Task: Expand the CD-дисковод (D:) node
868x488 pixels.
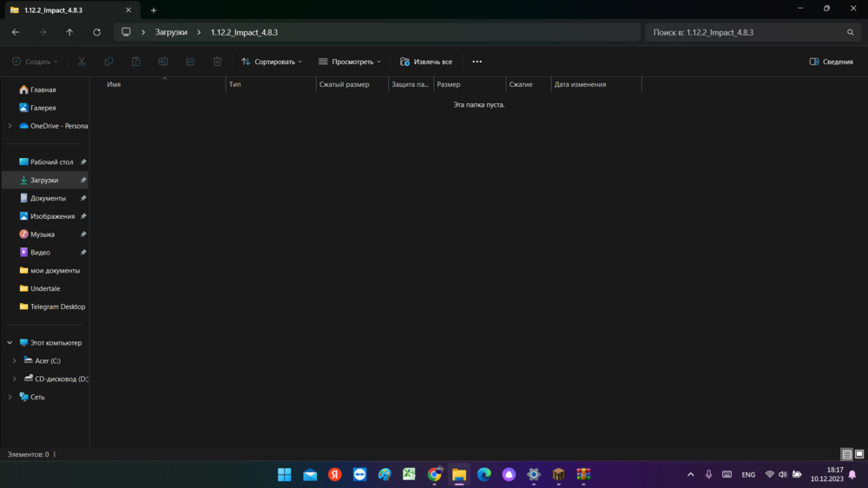Action: tap(15, 379)
